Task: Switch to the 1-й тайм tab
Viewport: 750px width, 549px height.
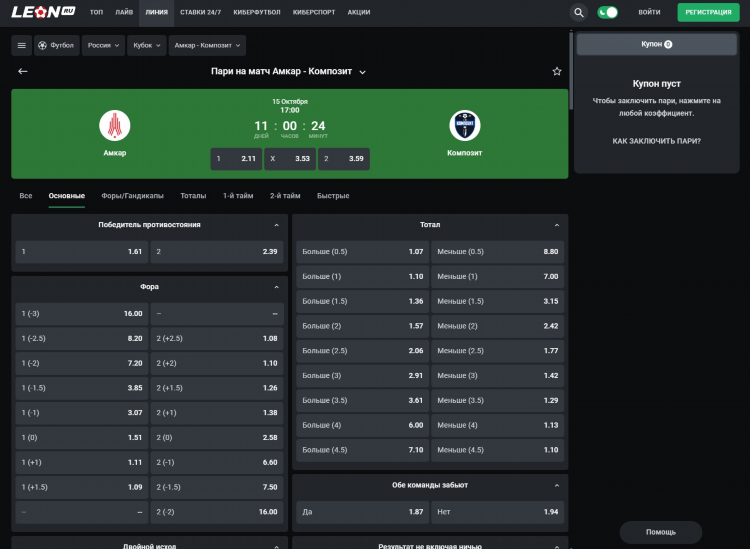Action: [x=238, y=196]
